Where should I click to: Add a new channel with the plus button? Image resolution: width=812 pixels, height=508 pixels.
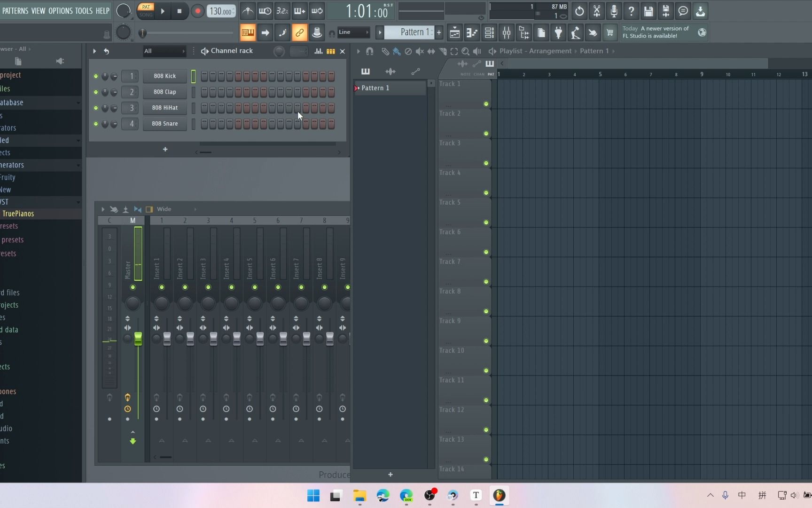click(165, 149)
